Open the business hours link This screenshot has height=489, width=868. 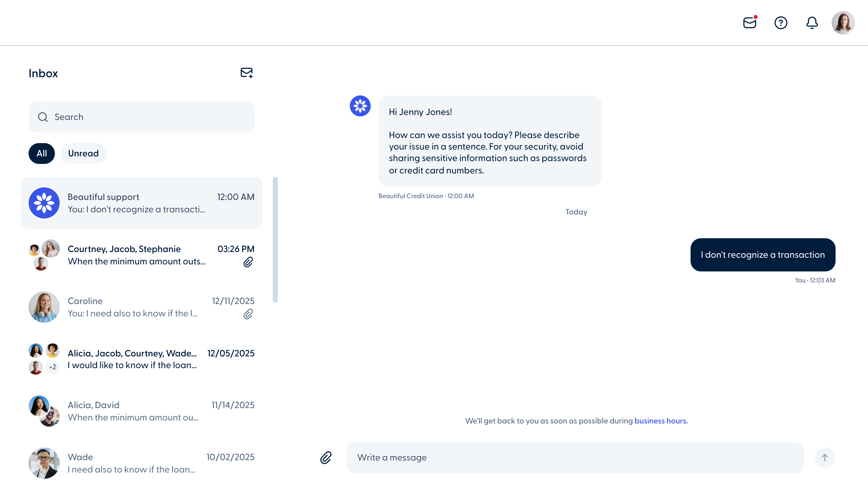pos(661,421)
